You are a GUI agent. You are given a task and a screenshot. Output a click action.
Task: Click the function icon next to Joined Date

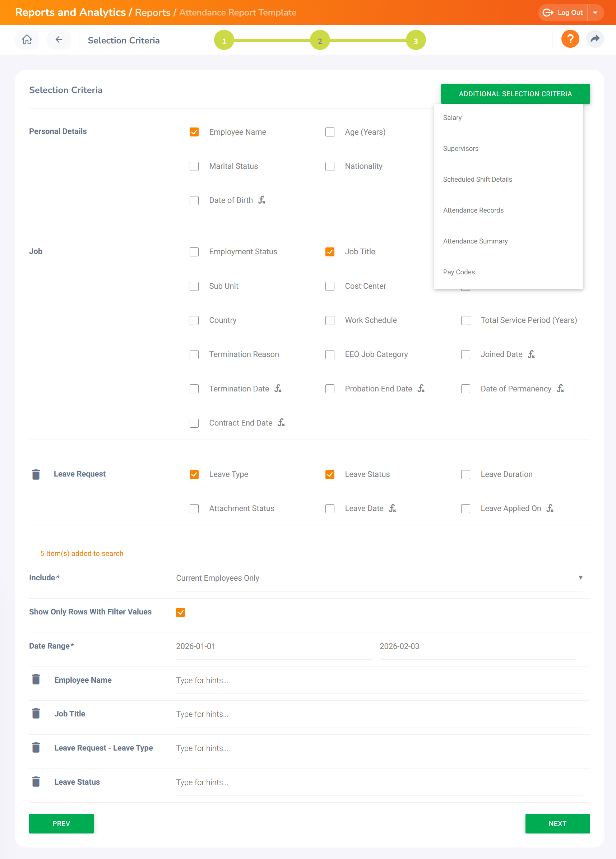(x=531, y=354)
